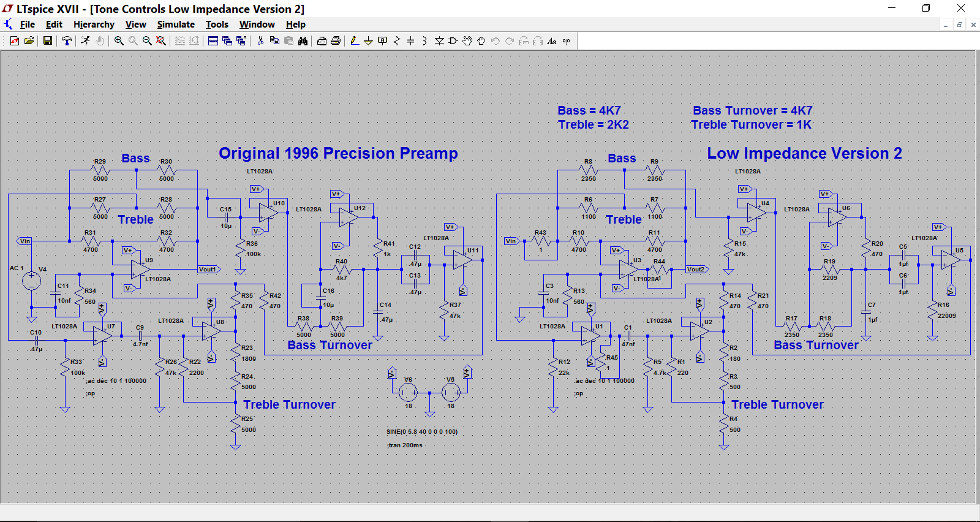Select the Cut scissors tool
Screen dimensions: 980x522
tap(260, 41)
